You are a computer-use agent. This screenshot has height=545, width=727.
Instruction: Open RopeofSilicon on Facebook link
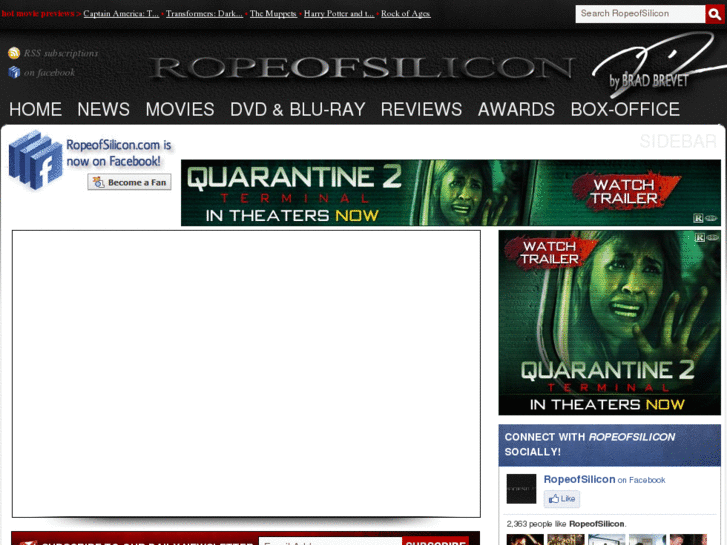(604, 480)
